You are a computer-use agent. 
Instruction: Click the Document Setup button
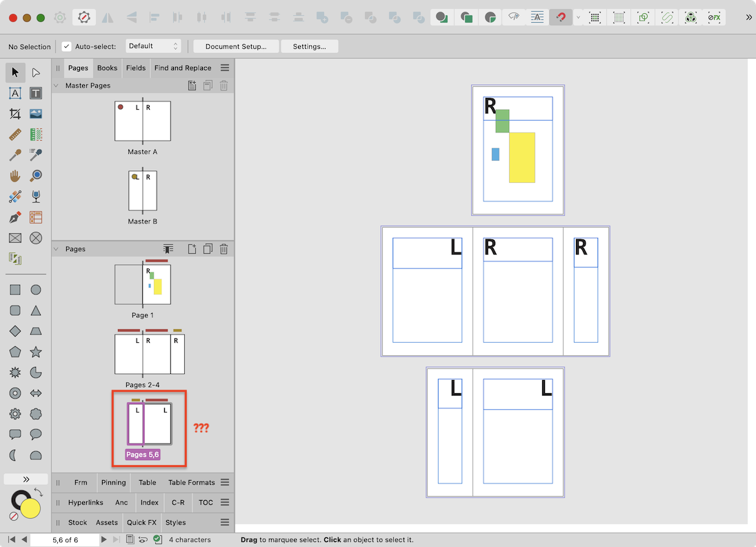pyautogui.click(x=235, y=46)
